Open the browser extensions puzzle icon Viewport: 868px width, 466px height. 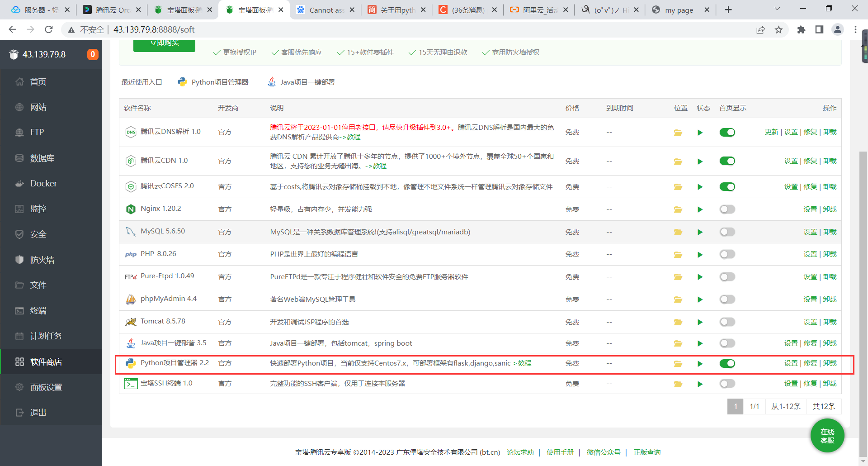[801, 29]
